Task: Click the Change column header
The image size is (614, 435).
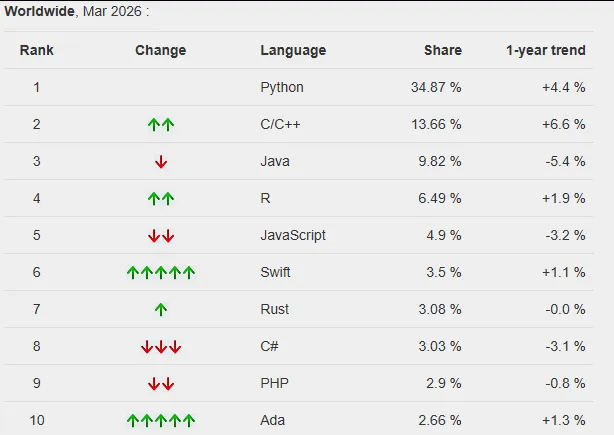Action: (x=161, y=50)
